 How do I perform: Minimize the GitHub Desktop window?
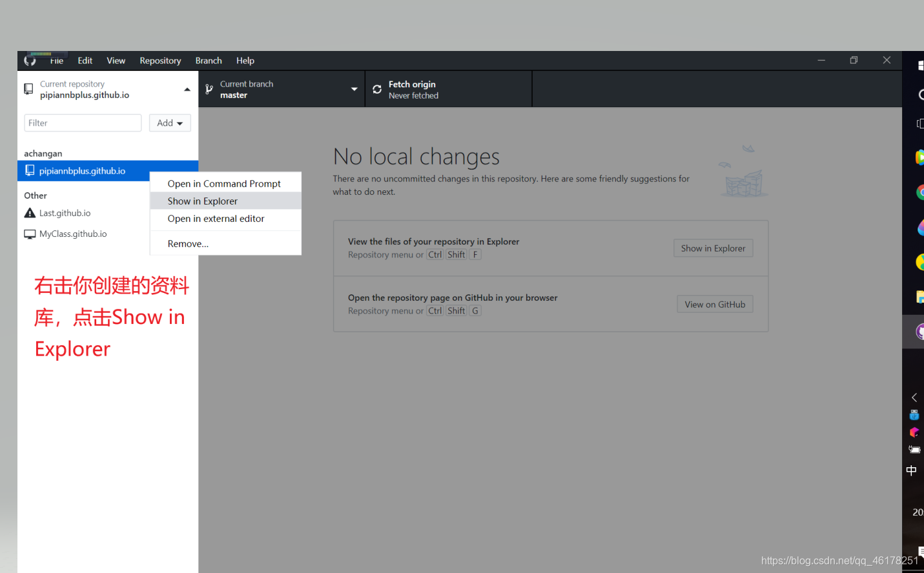pyautogui.click(x=821, y=60)
